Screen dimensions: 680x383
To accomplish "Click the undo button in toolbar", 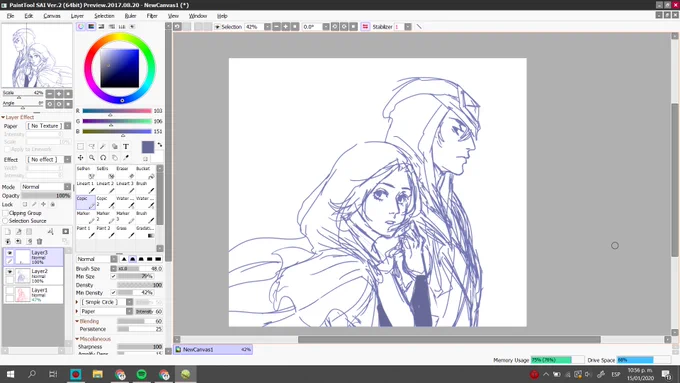I will pos(177,26).
